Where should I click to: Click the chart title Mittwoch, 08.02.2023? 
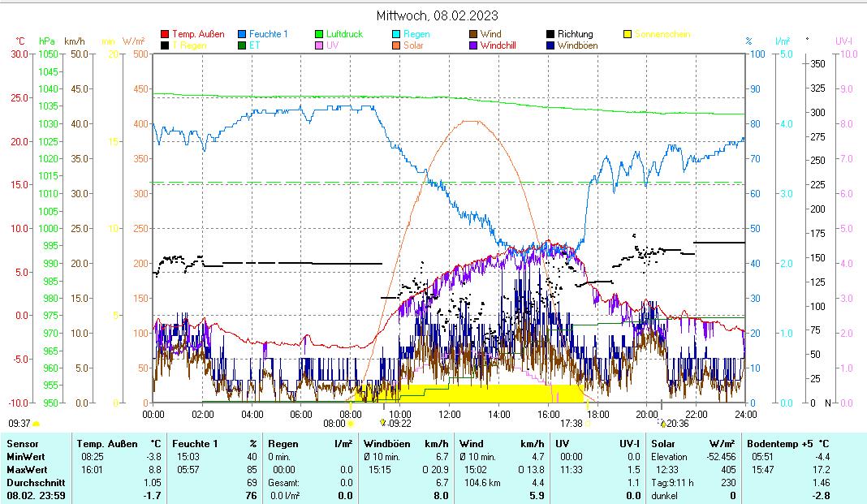[437, 15]
